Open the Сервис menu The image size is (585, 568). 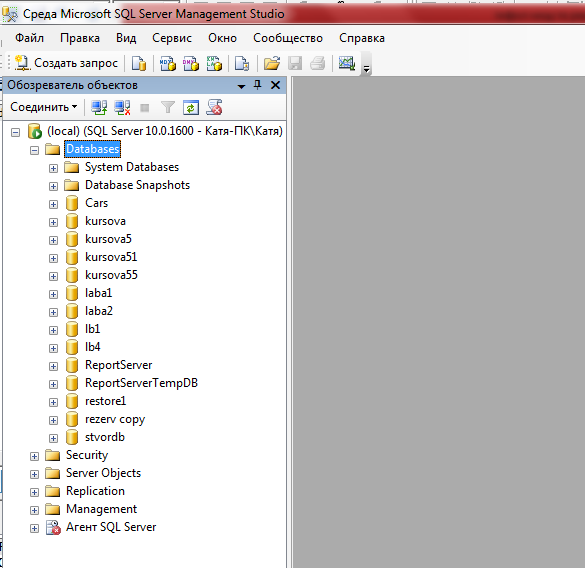[x=172, y=38]
